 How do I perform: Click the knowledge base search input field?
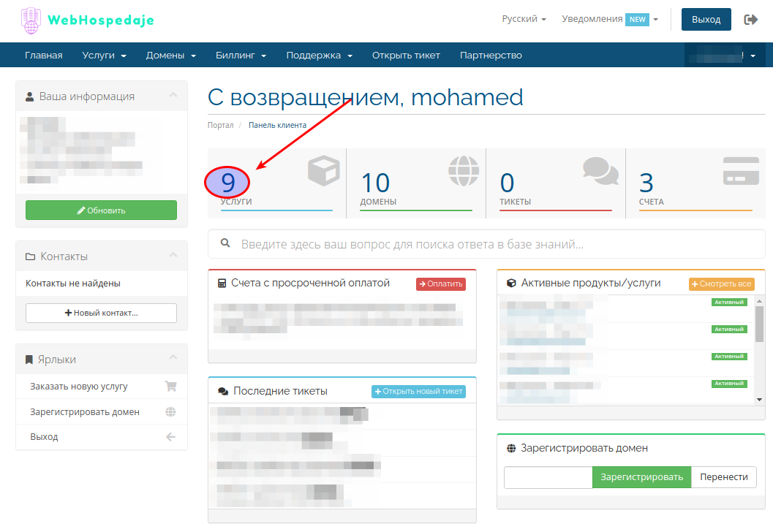point(486,244)
